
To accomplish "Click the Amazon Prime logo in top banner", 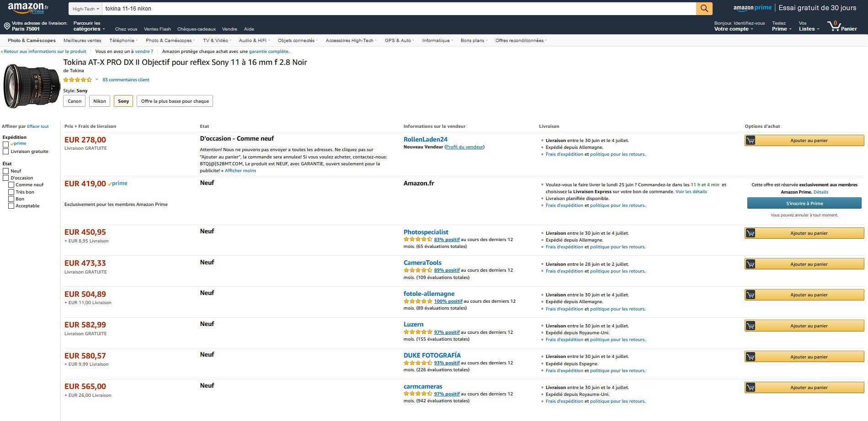I will [x=752, y=8].
